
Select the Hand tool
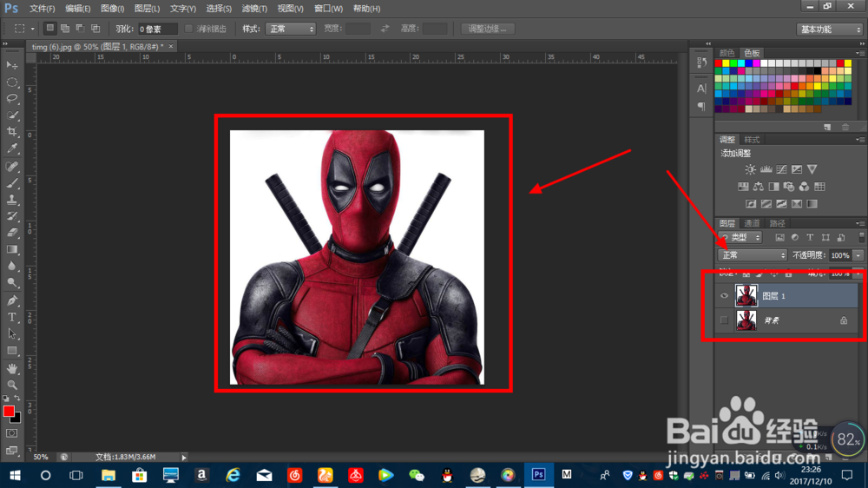12,367
